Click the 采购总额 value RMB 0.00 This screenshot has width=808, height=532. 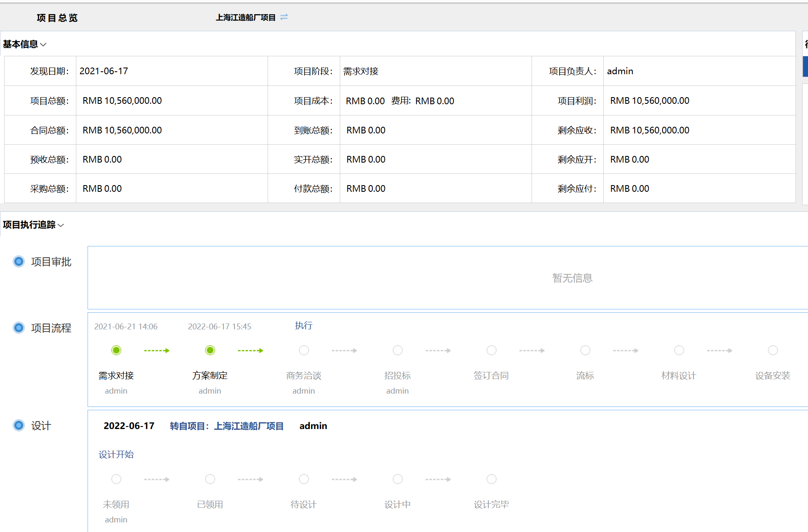(102, 189)
